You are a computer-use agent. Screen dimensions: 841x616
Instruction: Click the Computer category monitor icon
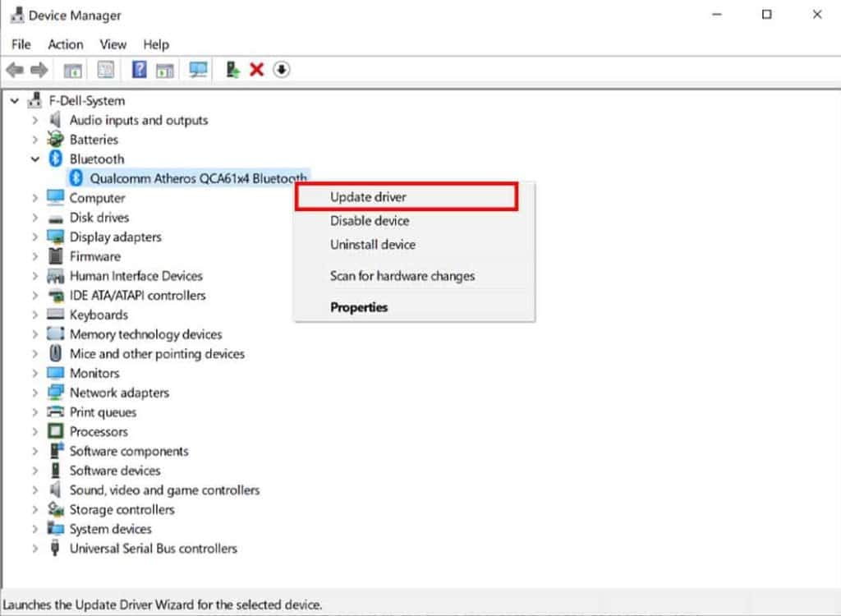[55, 197]
